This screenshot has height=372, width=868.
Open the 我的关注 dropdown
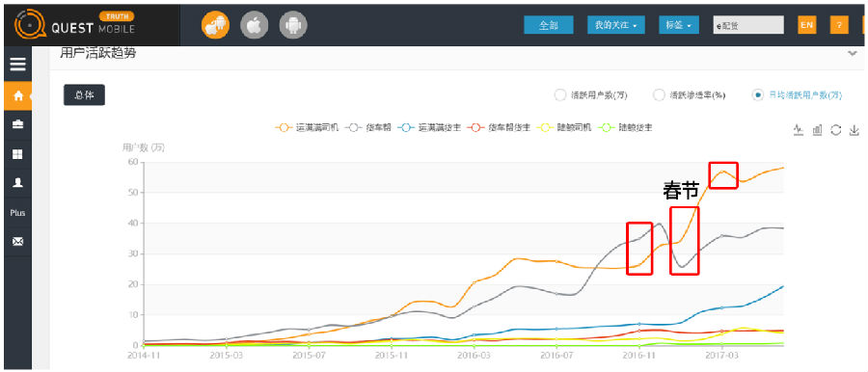[616, 25]
